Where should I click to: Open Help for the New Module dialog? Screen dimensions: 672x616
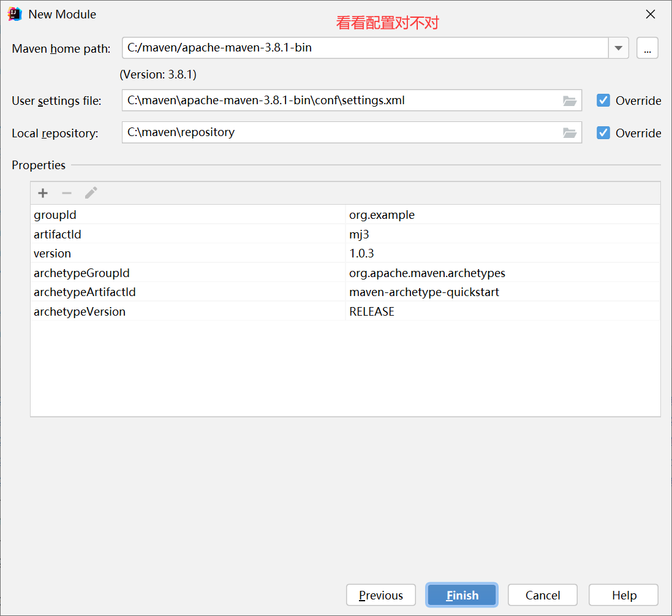(624, 595)
